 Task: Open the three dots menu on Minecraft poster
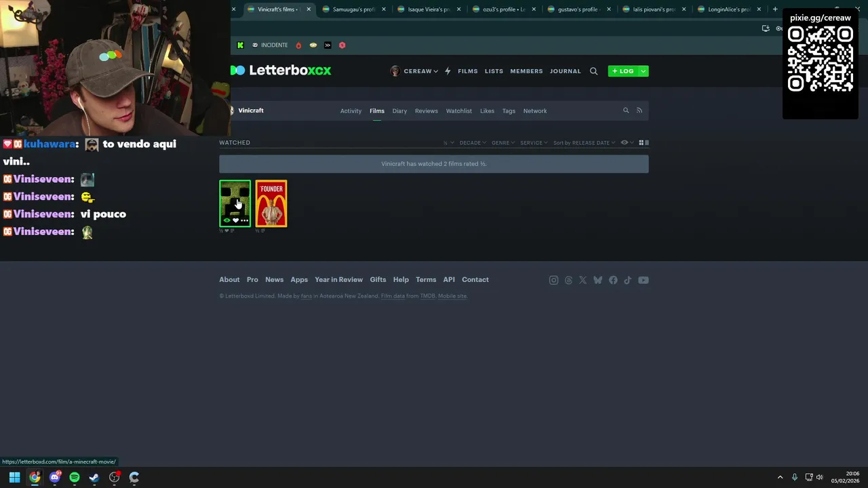pos(244,220)
